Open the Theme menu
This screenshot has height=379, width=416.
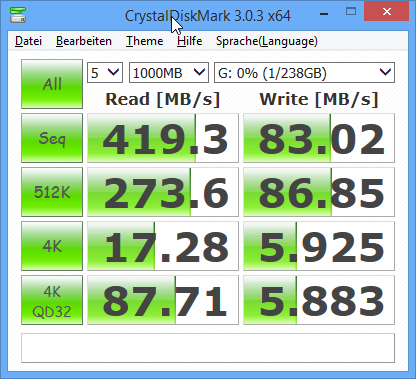tap(144, 41)
